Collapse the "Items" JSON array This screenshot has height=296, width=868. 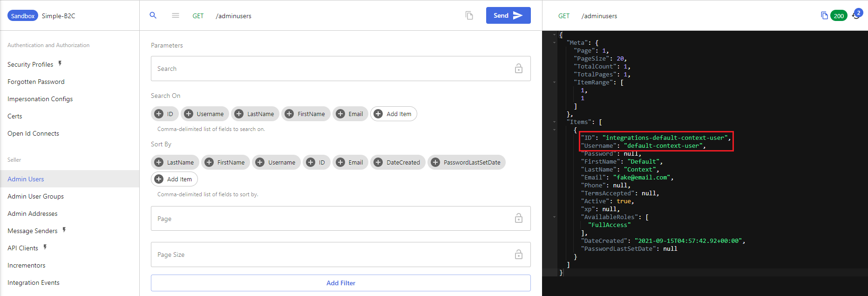(x=554, y=122)
